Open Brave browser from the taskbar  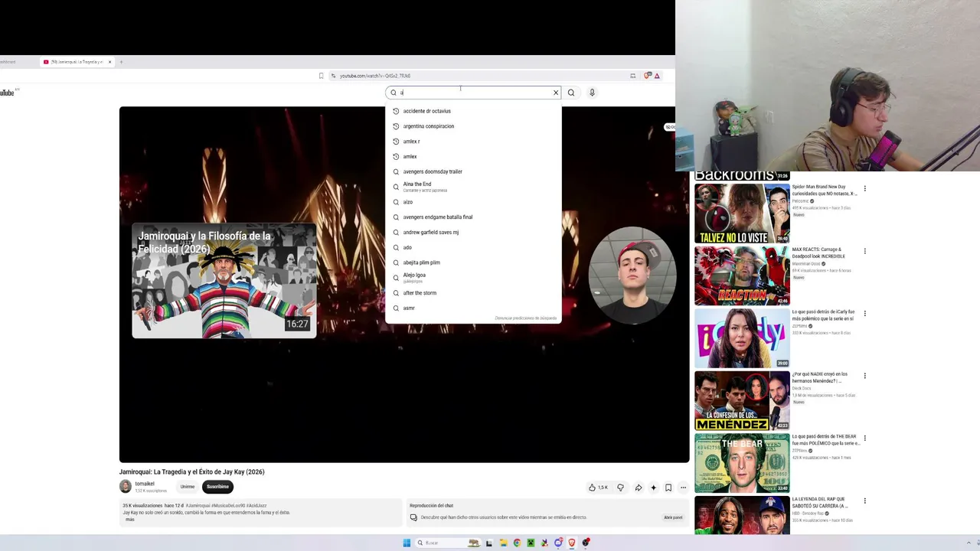pyautogui.click(x=572, y=543)
